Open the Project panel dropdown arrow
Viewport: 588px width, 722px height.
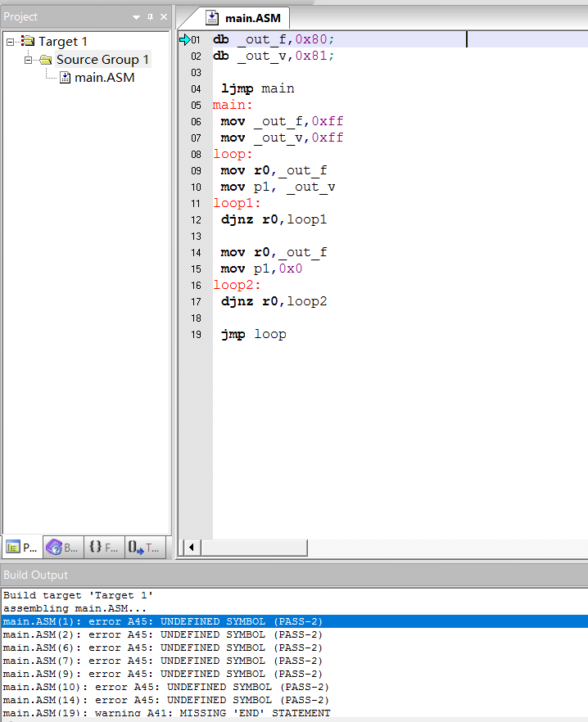click(136, 17)
